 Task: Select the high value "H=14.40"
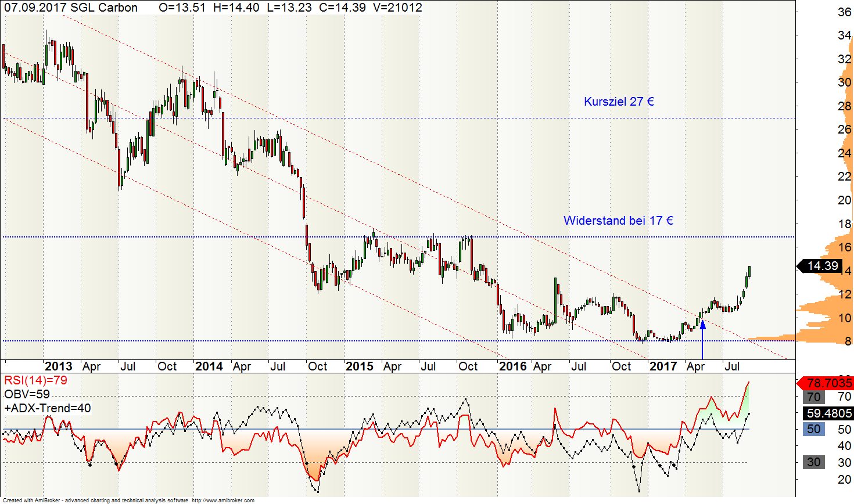tap(236, 8)
